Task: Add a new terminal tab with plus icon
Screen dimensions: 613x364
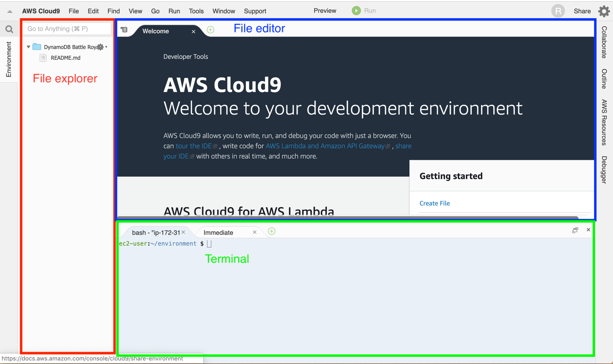Action: (x=271, y=231)
